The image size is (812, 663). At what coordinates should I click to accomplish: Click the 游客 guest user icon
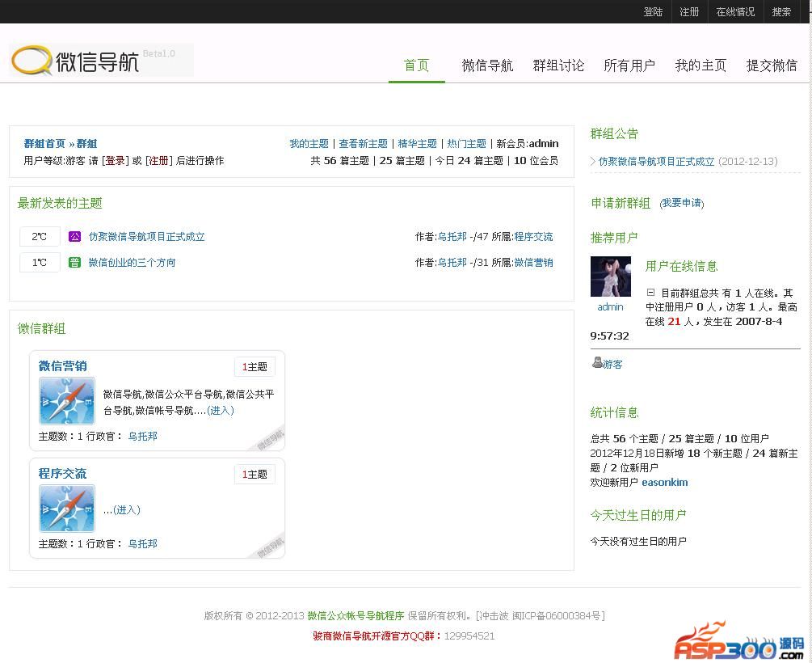click(x=597, y=363)
